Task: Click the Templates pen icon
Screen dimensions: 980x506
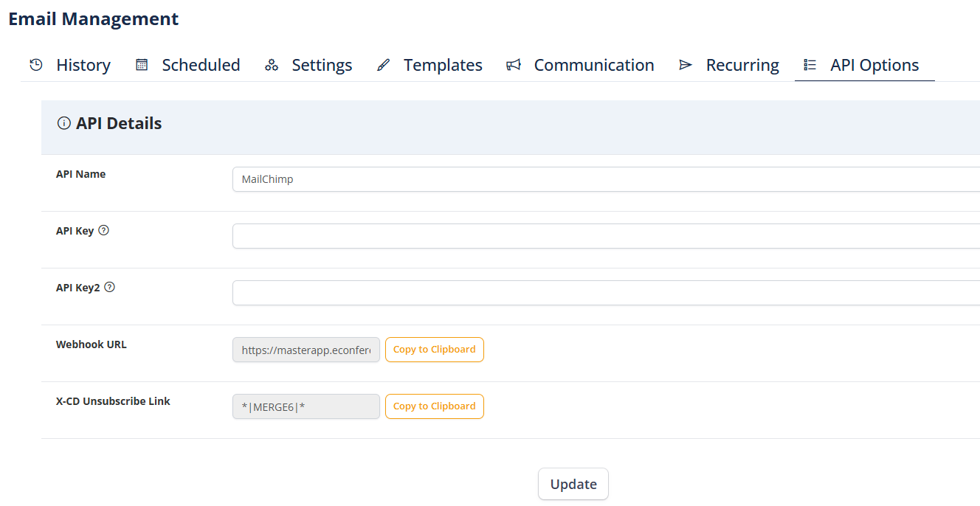Action: pos(383,65)
